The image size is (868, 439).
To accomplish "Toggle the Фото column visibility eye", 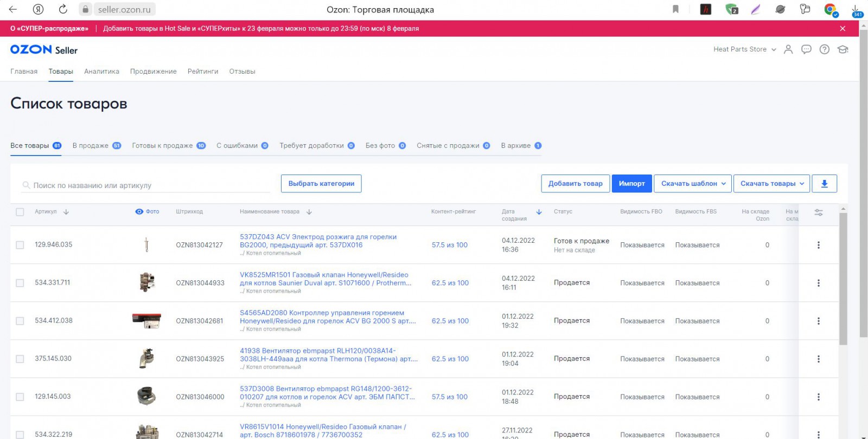I will click(x=139, y=212).
